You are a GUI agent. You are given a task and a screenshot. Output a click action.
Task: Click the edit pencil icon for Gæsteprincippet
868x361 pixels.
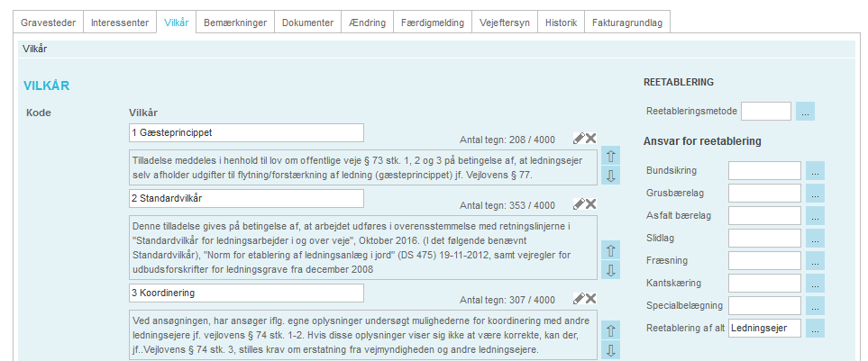point(579,138)
